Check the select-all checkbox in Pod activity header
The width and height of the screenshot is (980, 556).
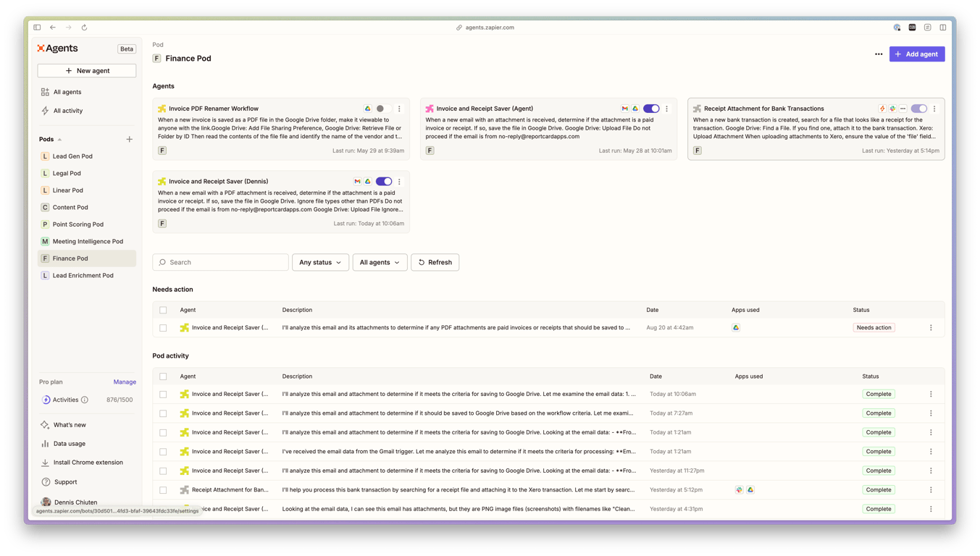[163, 376]
